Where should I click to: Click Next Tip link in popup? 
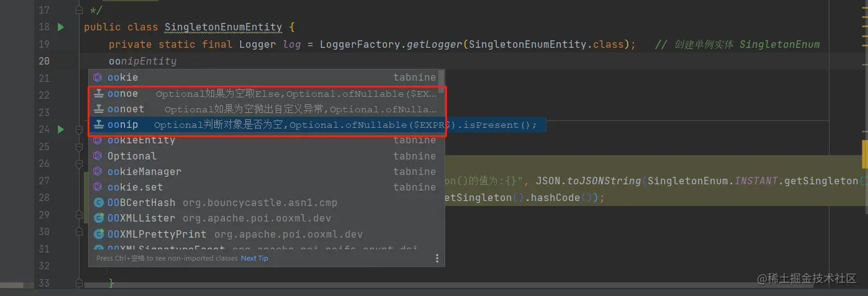pos(255,258)
